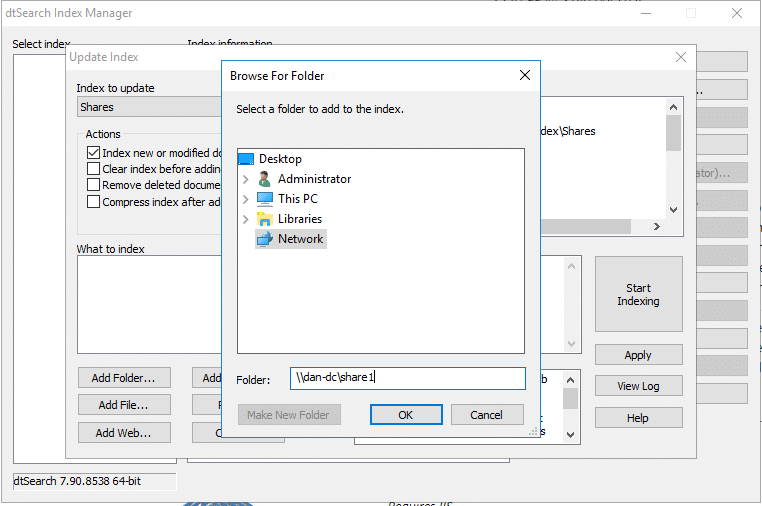The height and width of the screenshot is (506, 762).
Task: Expand the Administrator tree node
Action: click(x=246, y=179)
